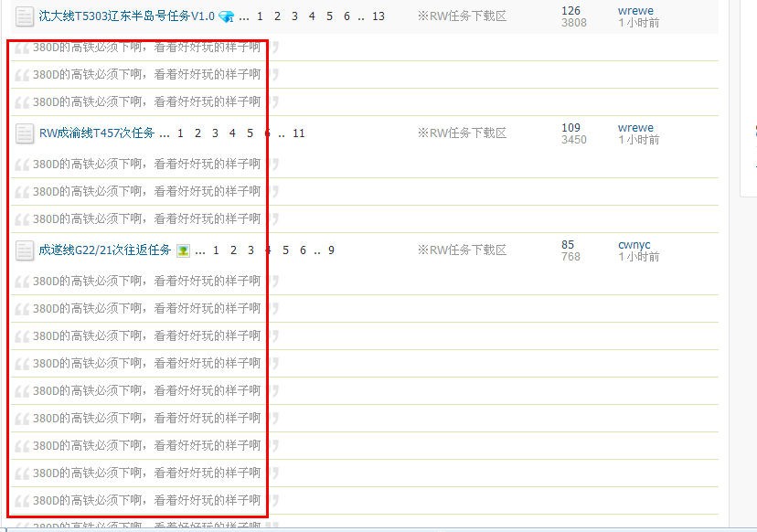Go to page 11 of RW成渝线T457 thread
Screen dimensions: 757x532
(x=299, y=133)
